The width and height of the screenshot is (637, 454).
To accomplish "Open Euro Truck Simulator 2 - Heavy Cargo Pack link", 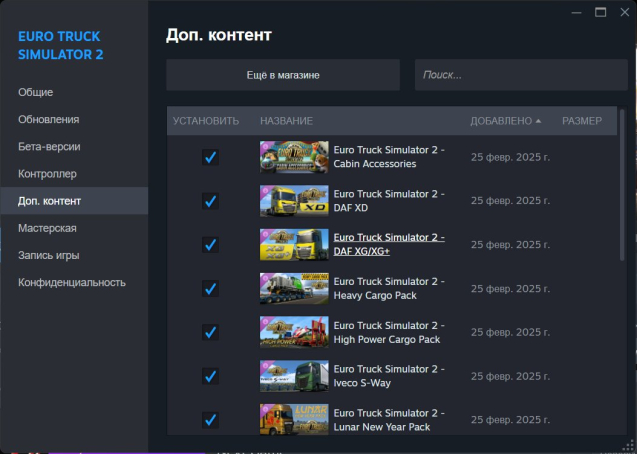I will (389, 289).
